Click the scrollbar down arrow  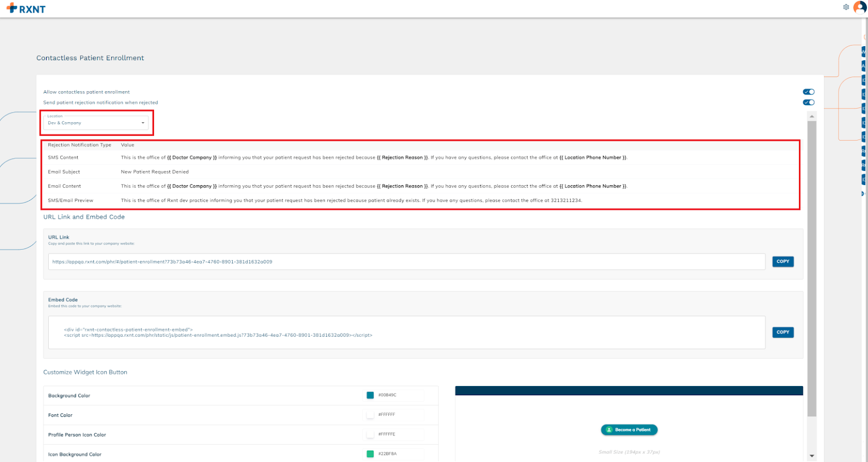(812, 456)
